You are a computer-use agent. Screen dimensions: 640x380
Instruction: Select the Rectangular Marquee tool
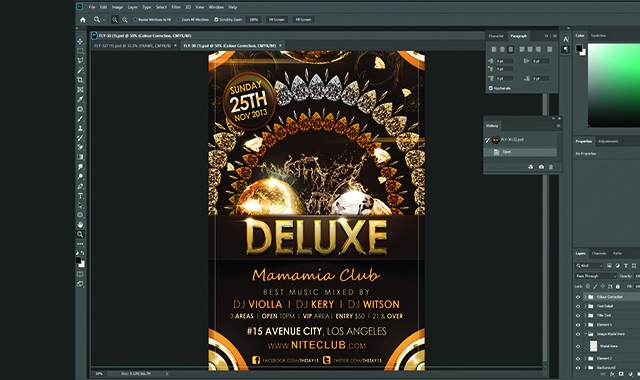point(80,51)
